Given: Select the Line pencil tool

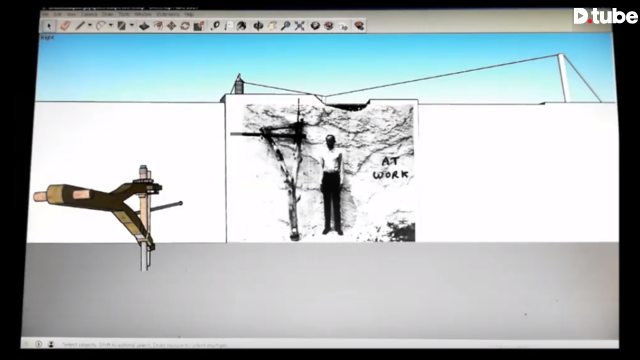Looking at the screenshot, I should (80, 26).
